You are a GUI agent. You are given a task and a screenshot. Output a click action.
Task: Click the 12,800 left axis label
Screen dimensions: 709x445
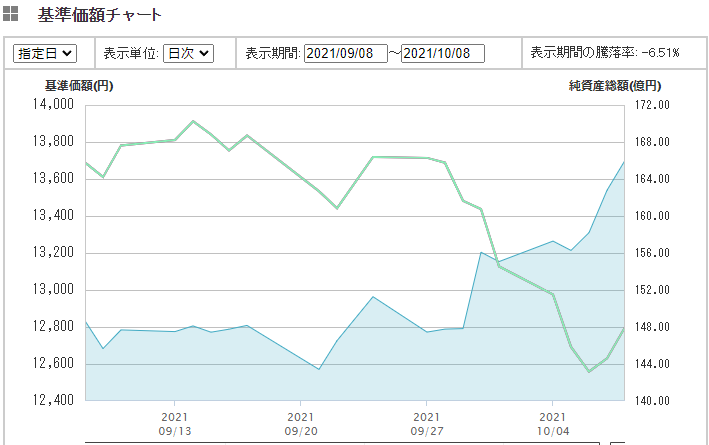(53, 326)
